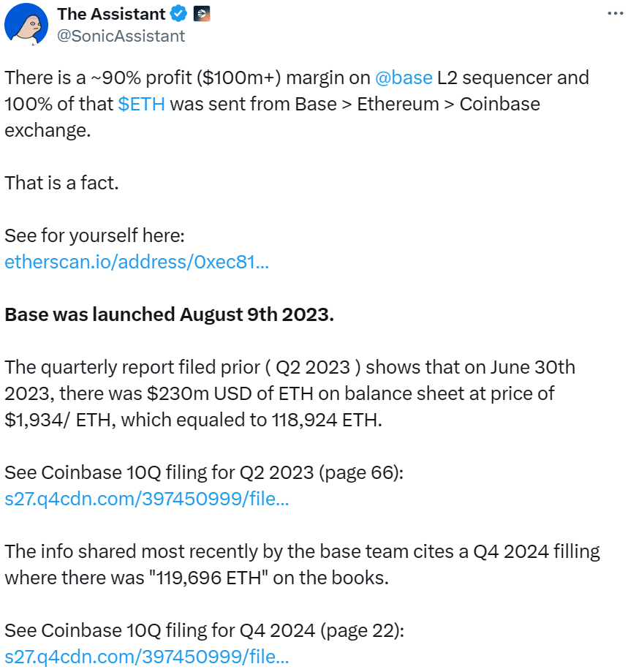Click the display name The Assistant
The height and width of the screenshot is (672, 628).
coord(111,13)
